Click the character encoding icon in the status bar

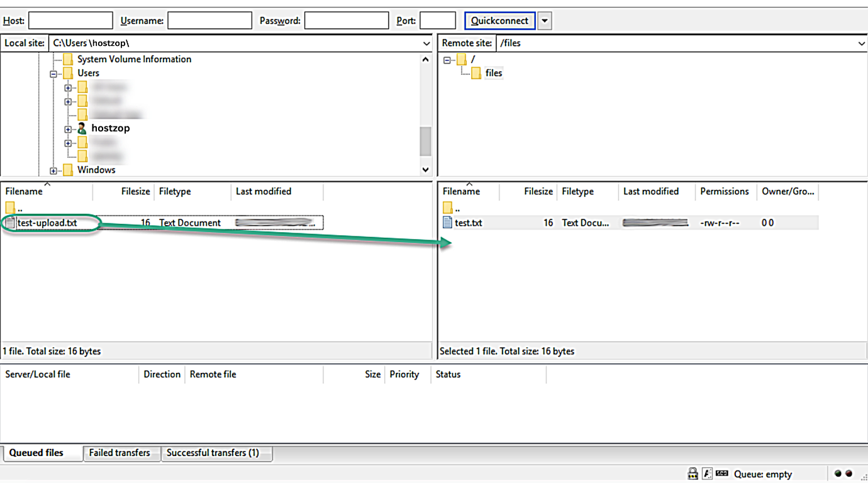(707, 474)
